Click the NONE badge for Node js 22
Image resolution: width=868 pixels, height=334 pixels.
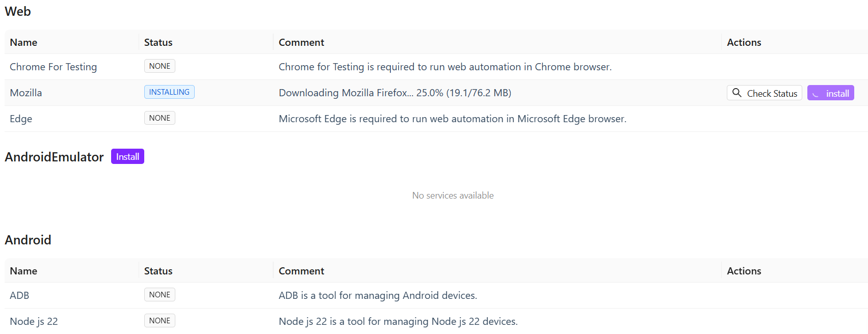pos(160,321)
